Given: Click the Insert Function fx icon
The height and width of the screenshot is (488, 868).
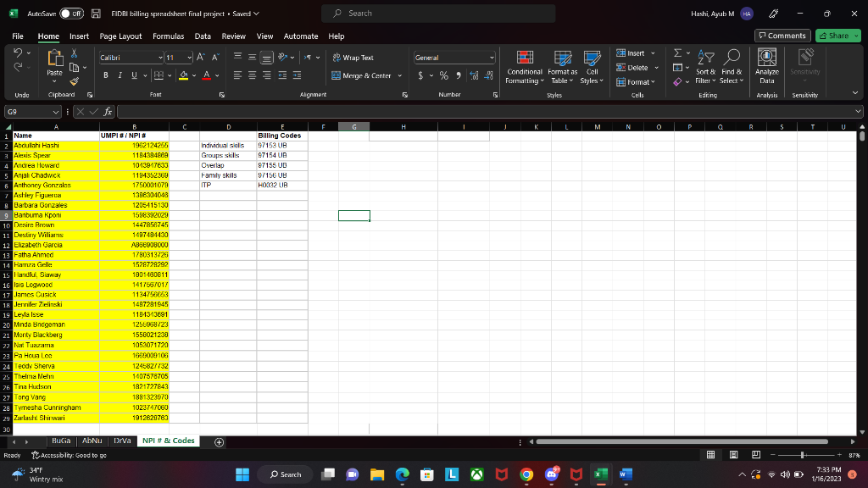Looking at the screenshot, I should (x=108, y=112).
